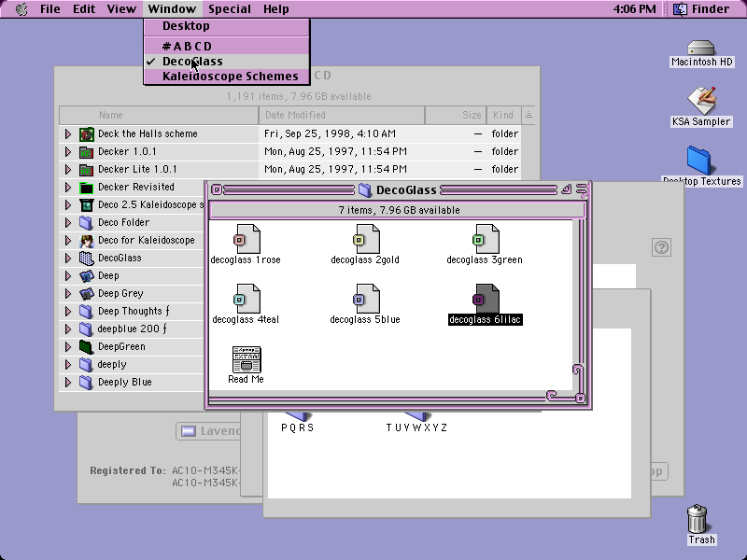Click the Decker 1.0.1 folder icon
Viewport: 747px width, 560px height.
(x=86, y=152)
